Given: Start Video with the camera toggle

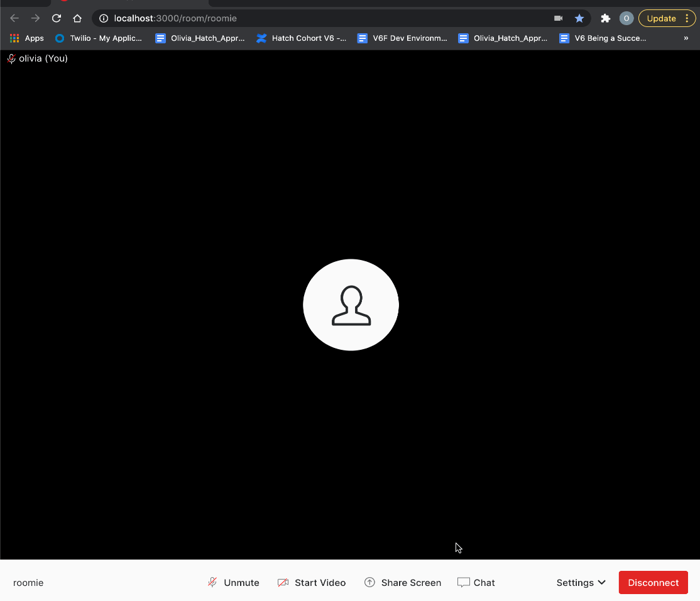Looking at the screenshot, I should (x=312, y=583).
